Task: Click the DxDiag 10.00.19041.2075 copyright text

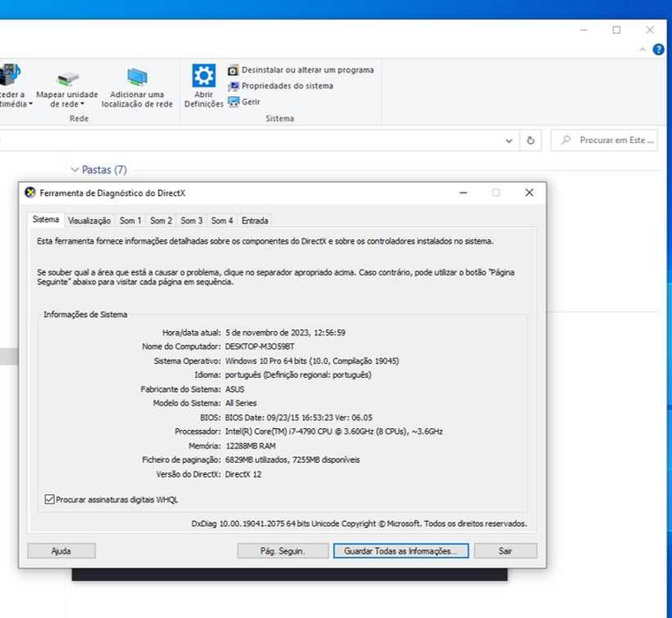Action: pyautogui.click(x=359, y=524)
